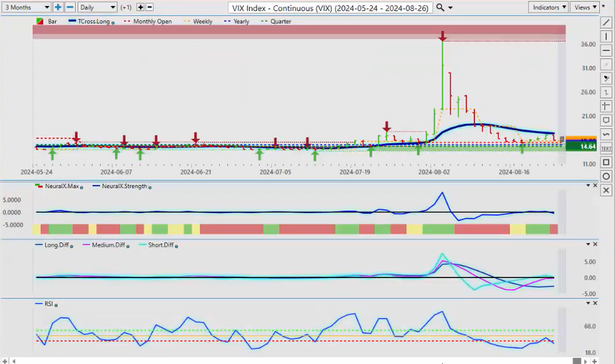
Task: Open the Indicators menu
Action: pos(549,7)
